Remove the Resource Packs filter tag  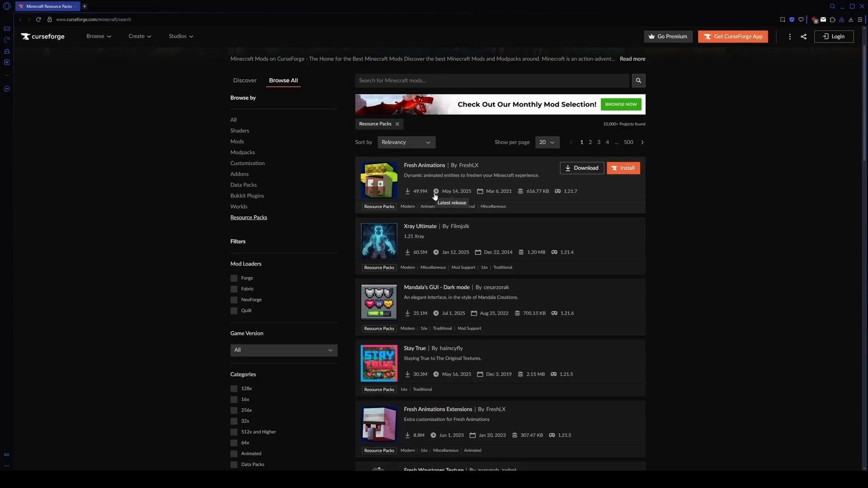point(397,124)
